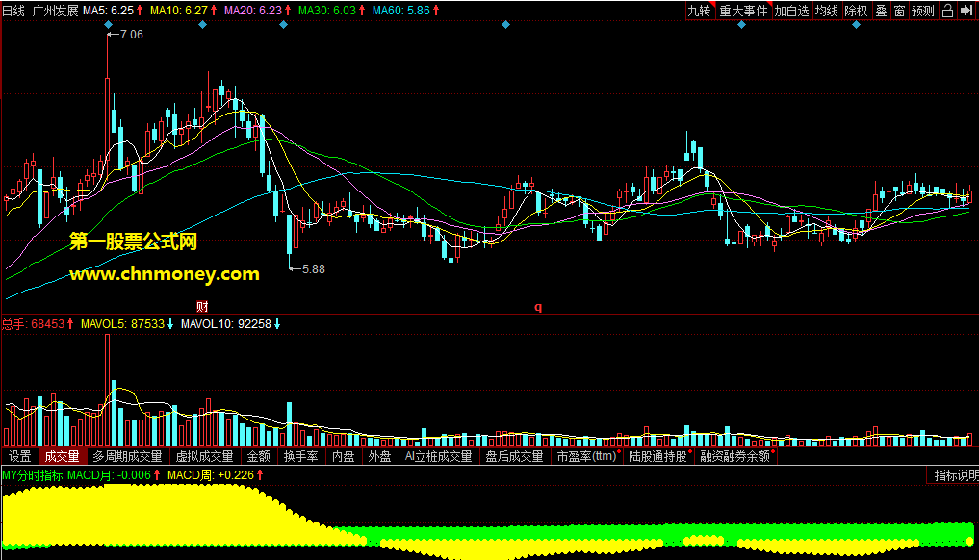The height and width of the screenshot is (560, 979).
Task: Click the 窗 window layout button
Action: click(x=899, y=11)
